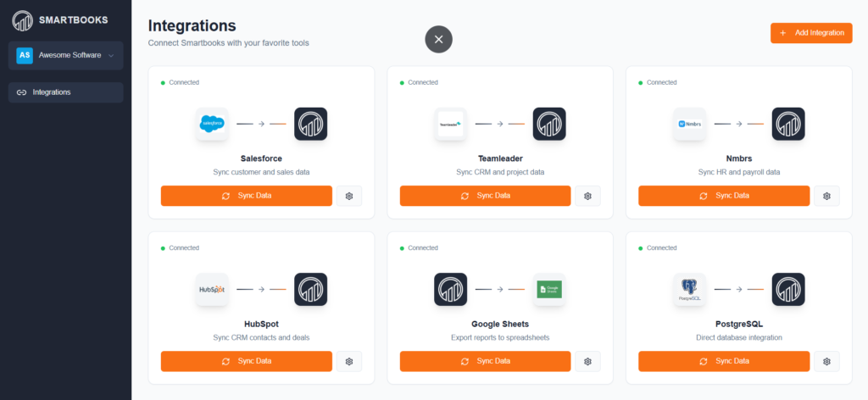This screenshot has width=868, height=400.
Task: Close overlay with the X button
Action: coord(438,39)
